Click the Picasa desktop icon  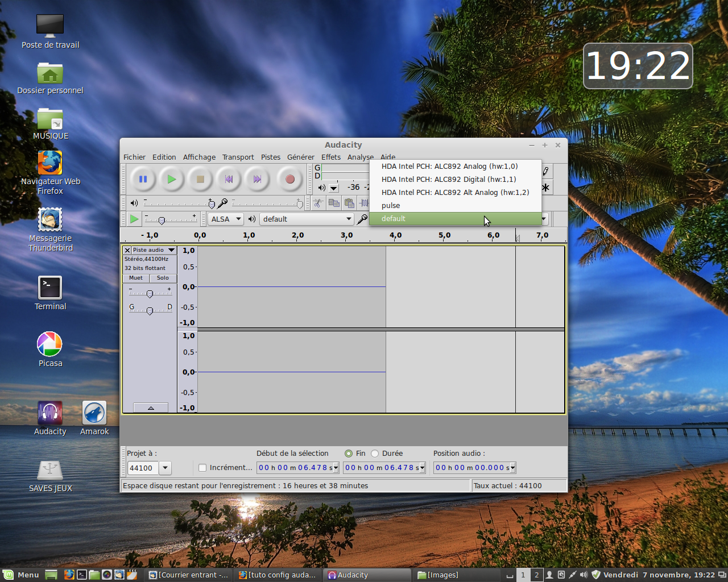click(50, 350)
